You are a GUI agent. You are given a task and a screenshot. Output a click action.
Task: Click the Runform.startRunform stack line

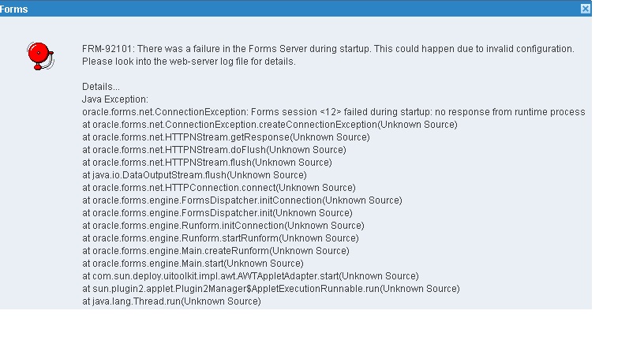[x=220, y=238]
